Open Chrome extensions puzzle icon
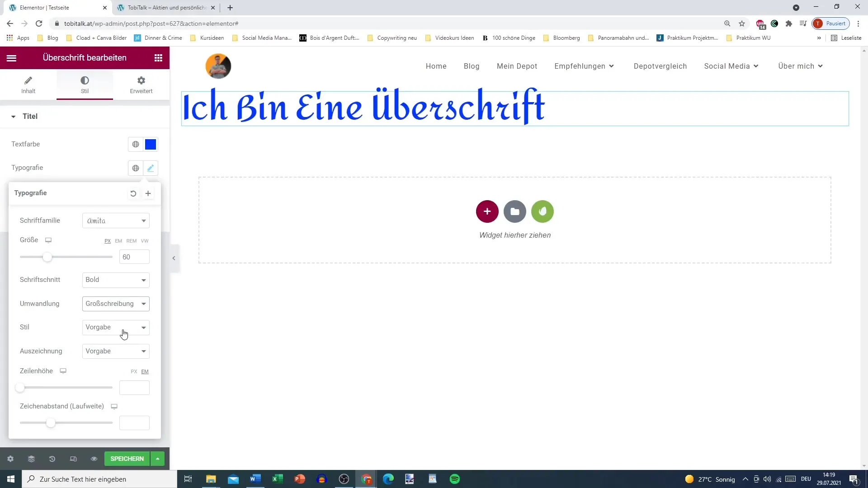The height and width of the screenshot is (488, 868). (789, 23)
